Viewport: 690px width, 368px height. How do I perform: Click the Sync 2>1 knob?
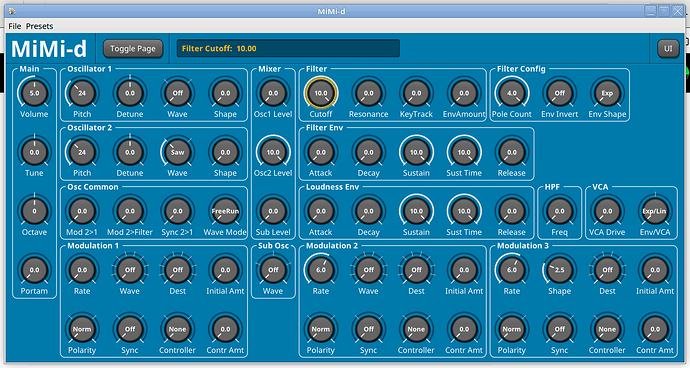177,211
